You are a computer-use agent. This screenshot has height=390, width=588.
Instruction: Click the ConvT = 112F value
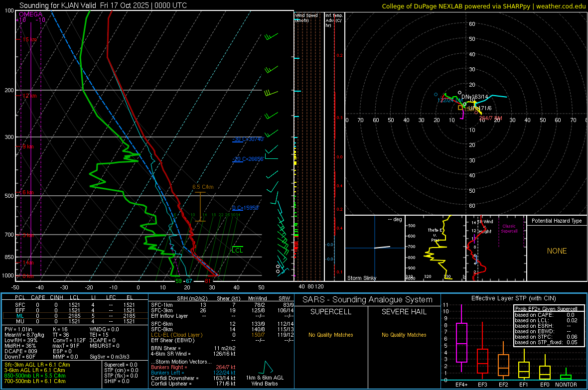(x=69, y=341)
